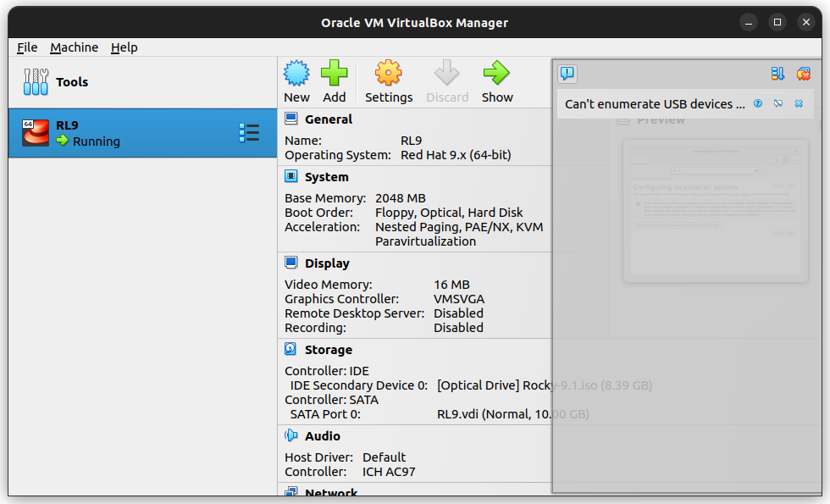830x504 pixels.
Task: Toggle the notification center speech bubble icon
Action: click(567, 73)
